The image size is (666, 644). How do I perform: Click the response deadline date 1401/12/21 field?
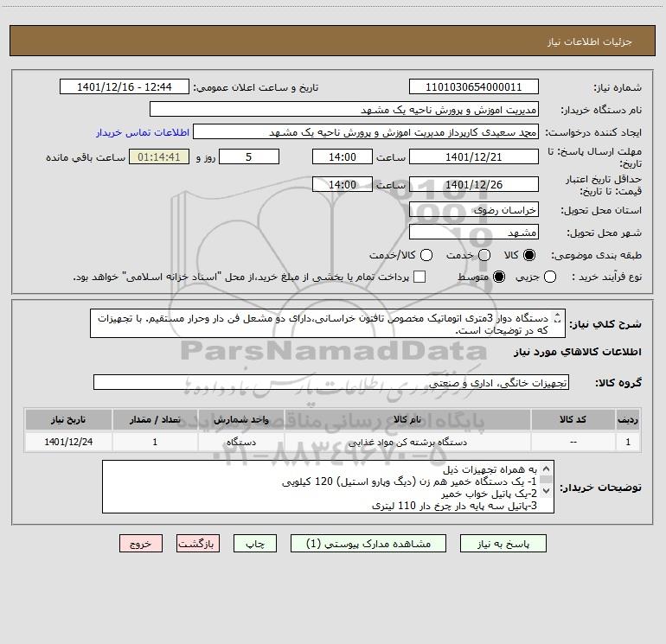[474, 156]
